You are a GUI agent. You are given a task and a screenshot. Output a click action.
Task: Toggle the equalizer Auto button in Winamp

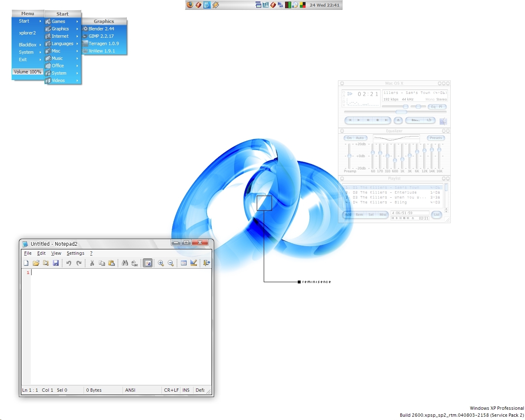(x=360, y=138)
